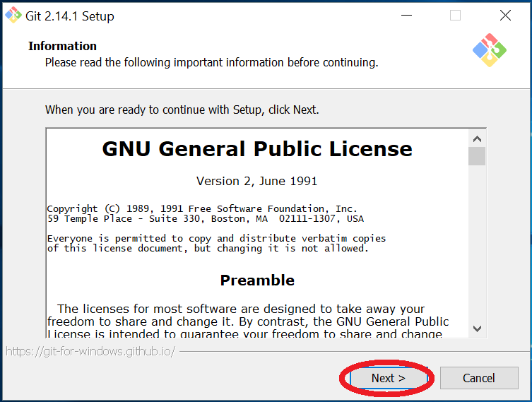Cancel the Git setup
The width and height of the screenshot is (532, 402).
point(479,378)
